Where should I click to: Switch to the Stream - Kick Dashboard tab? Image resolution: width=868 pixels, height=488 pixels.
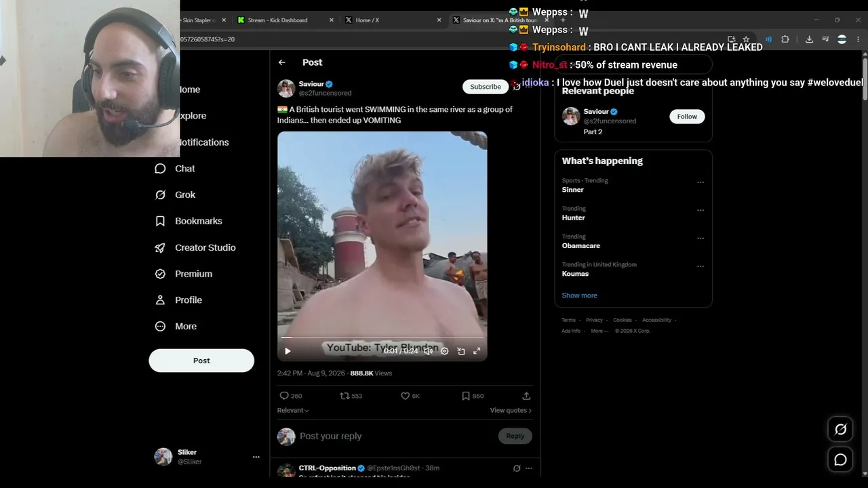[283, 20]
